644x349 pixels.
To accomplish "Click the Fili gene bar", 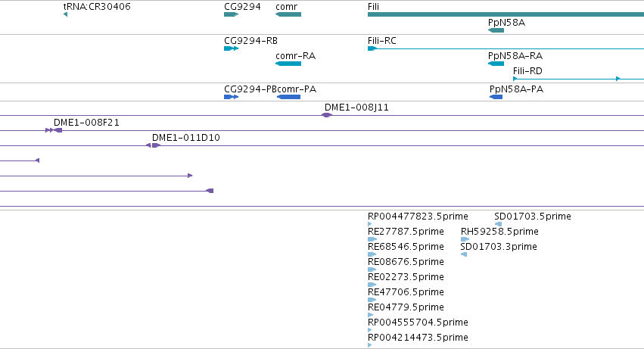I will click(x=506, y=14).
